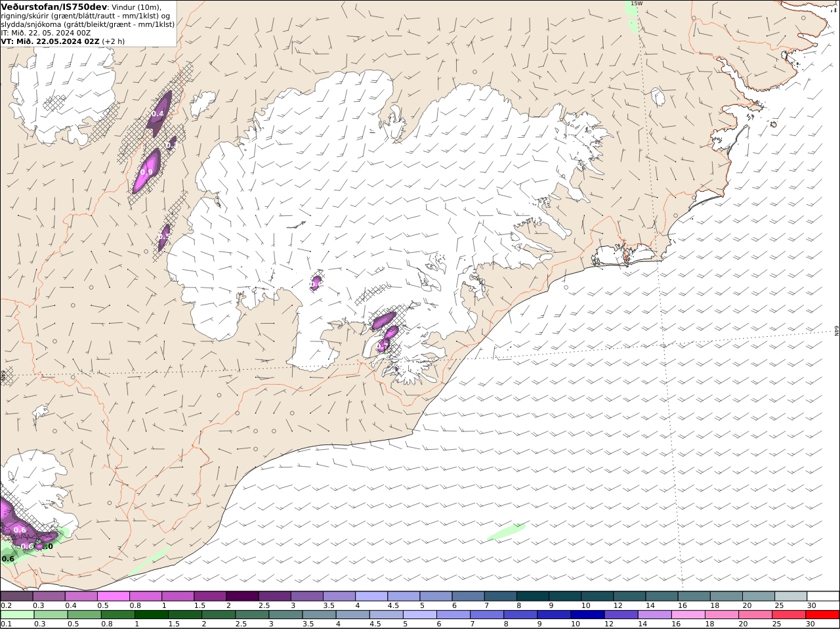This screenshot has width=840, height=629.
Task: Click the '0.9' precipitation value on the map
Action: pyautogui.click(x=146, y=172)
